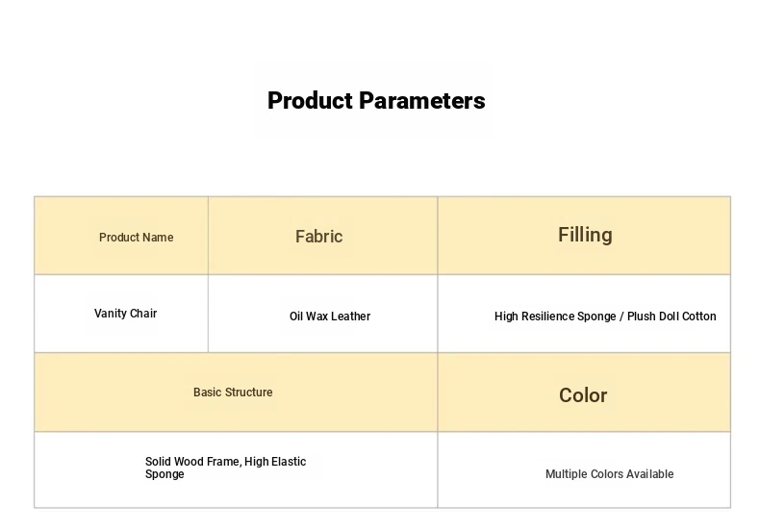Click the "Color" header cell

click(583, 395)
